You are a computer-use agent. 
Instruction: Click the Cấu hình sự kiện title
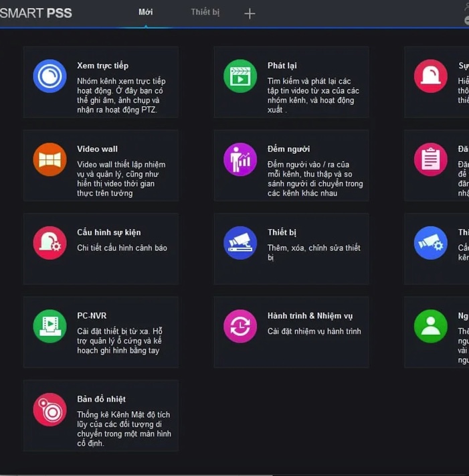(108, 232)
